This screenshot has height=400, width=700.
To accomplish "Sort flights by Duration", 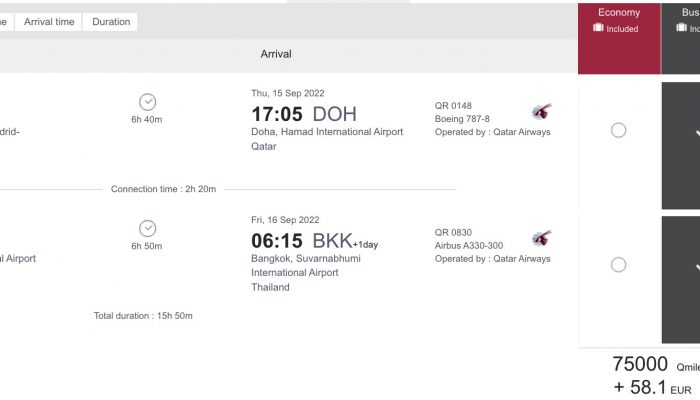I will 111,22.
